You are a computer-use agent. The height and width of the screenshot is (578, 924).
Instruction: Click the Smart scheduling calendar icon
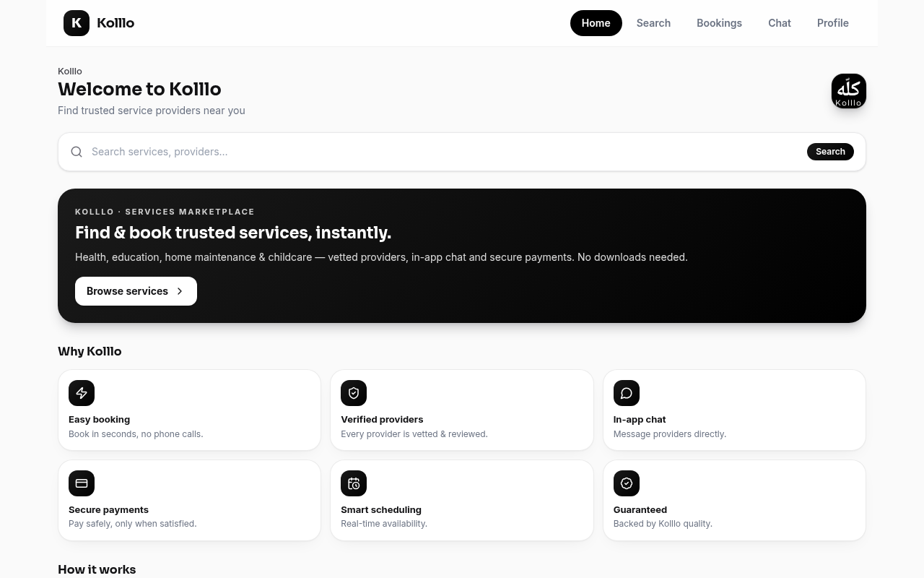click(354, 483)
